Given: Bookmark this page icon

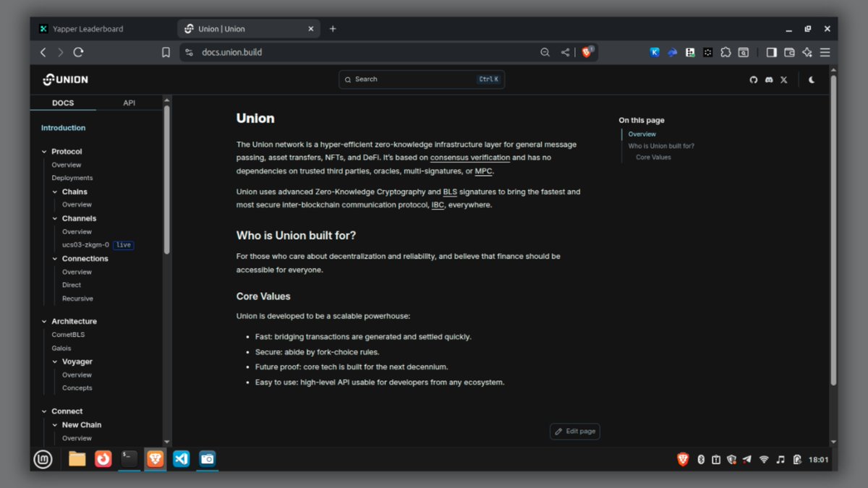Looking at the screenshot, I should 166,52.
